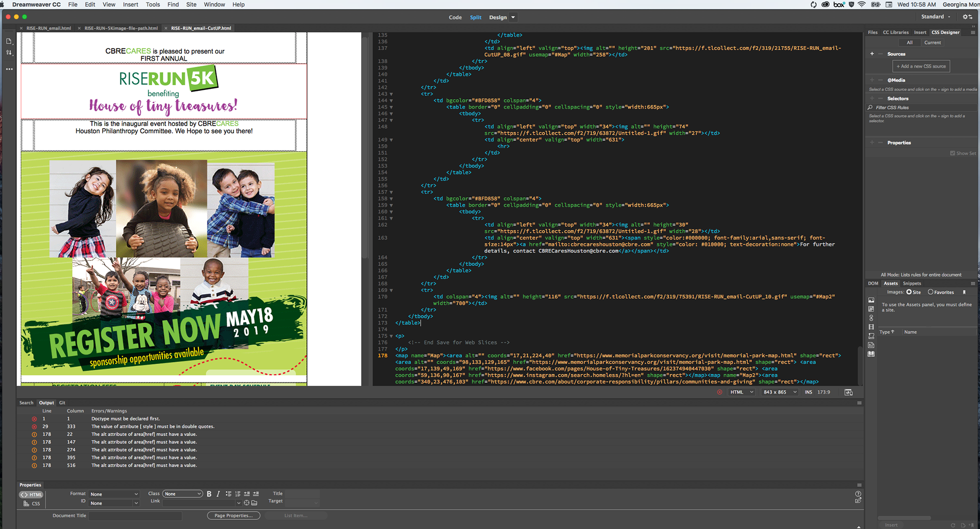Open Box icon in macOS menu bar
This screenshot has height=529, width=980.
[839, 5]
